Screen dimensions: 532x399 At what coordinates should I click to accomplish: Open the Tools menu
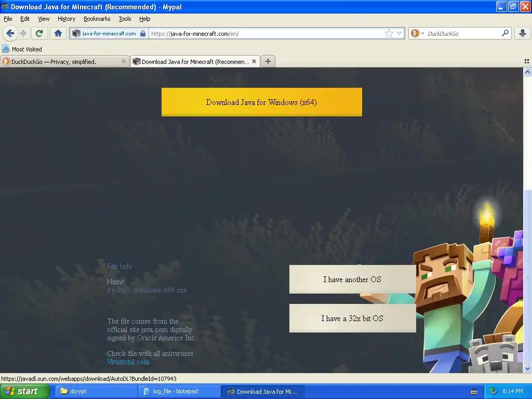[125, 19]
